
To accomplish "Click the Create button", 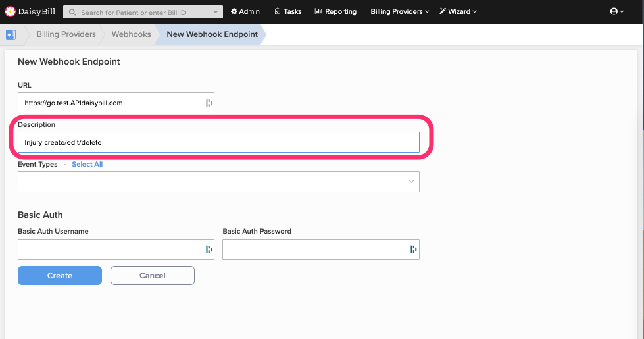I will pos(60,275).
